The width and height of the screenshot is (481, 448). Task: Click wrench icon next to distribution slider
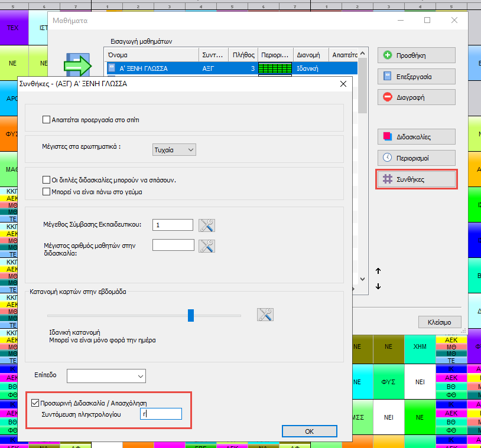coord(265,315)
